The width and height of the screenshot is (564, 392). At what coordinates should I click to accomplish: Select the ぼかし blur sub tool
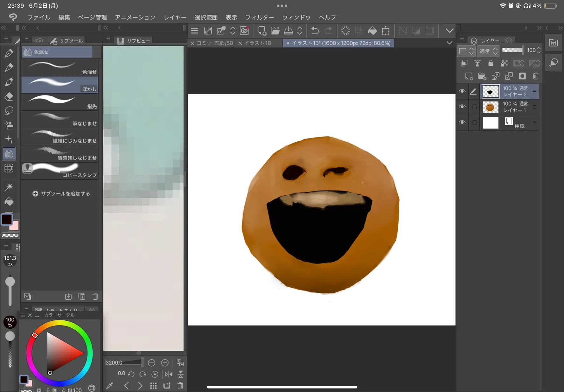click(60, 85)
